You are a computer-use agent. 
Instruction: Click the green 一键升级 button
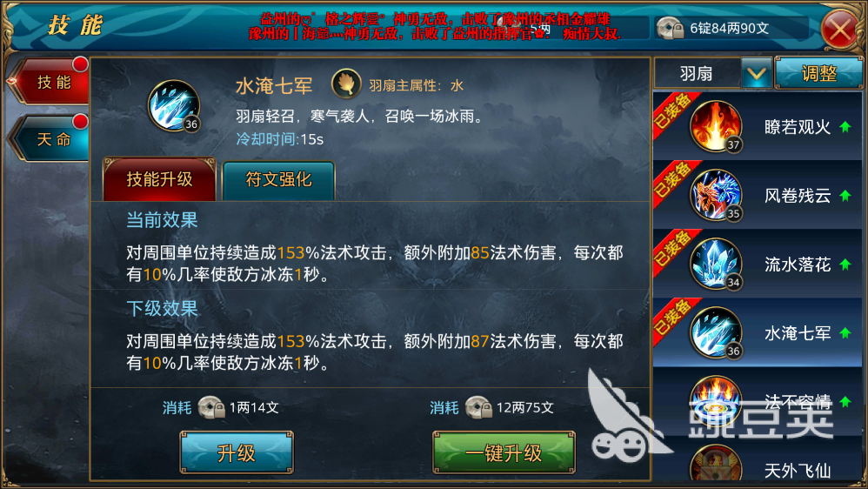coord(504,453)
